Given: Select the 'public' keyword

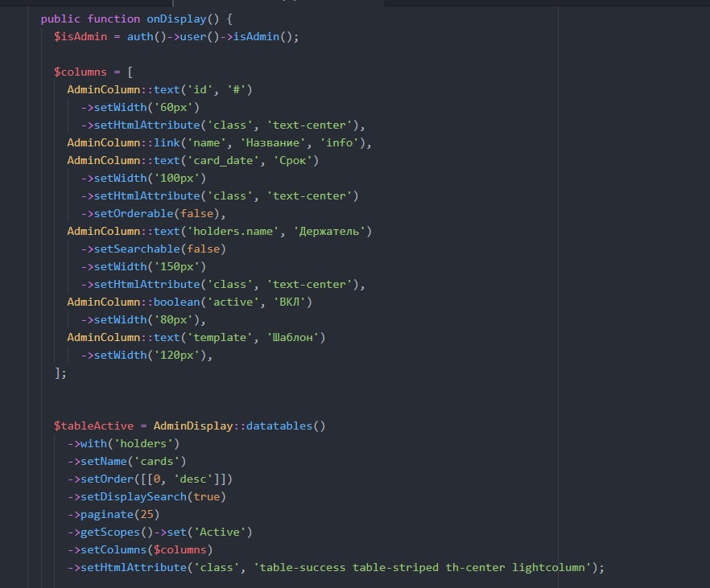Looking at the screenshot, I should pos(60,19).
